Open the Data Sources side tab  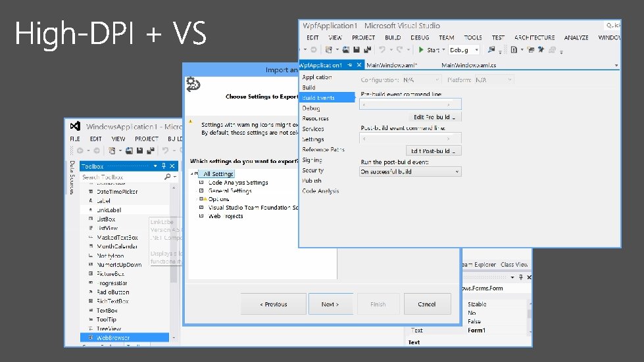click(72, 177)
